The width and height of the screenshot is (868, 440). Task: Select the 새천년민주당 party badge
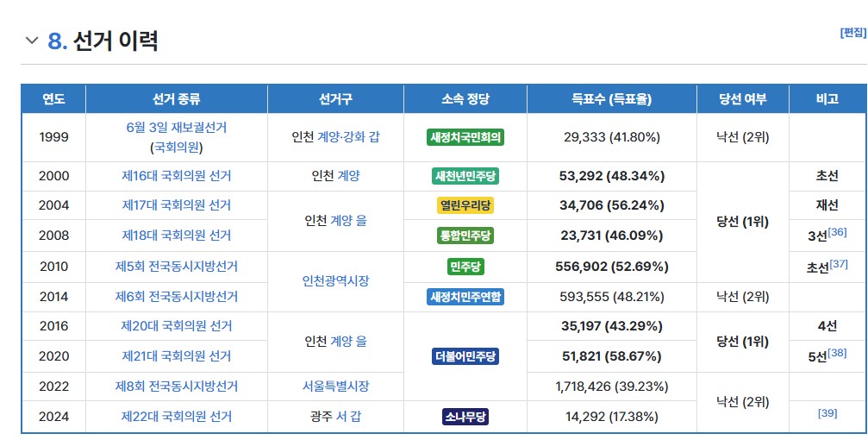465,176
